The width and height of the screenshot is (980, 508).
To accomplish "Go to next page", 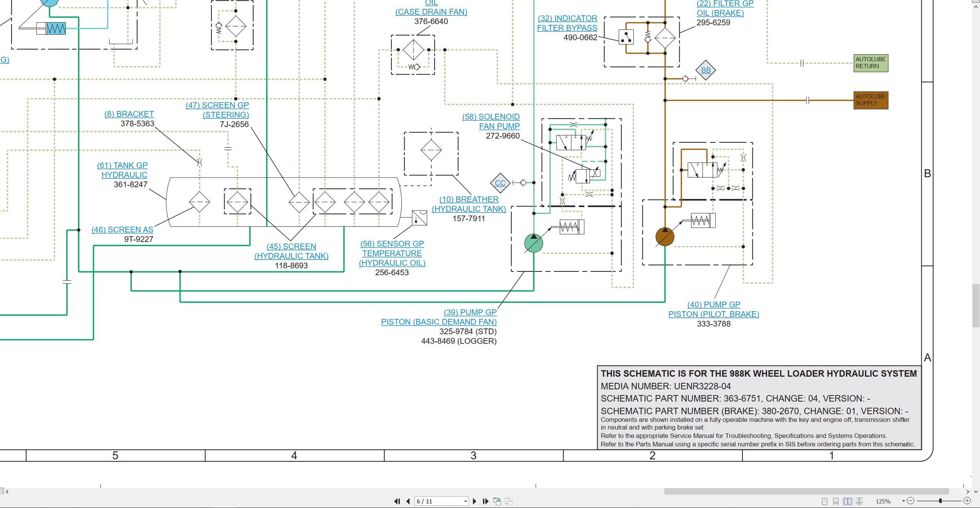I will (475, 501).
